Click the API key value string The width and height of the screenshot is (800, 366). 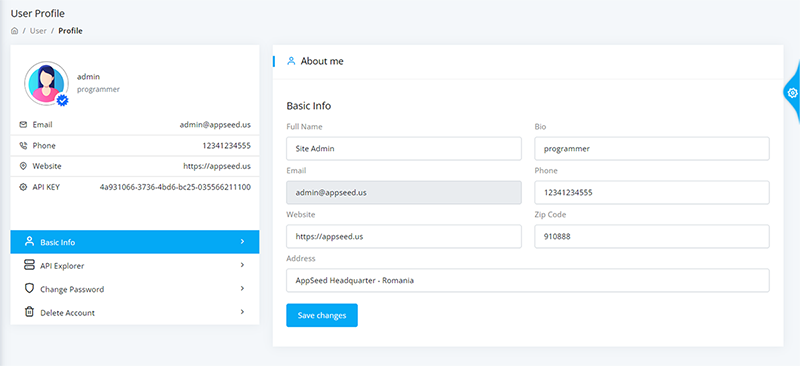pyautogui.click(x=175, y=187)
